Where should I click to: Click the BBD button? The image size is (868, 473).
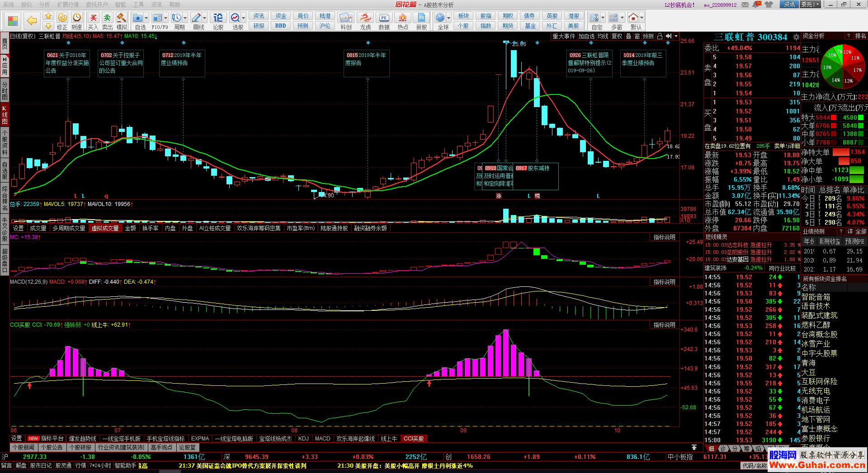(x=280, y=26)
